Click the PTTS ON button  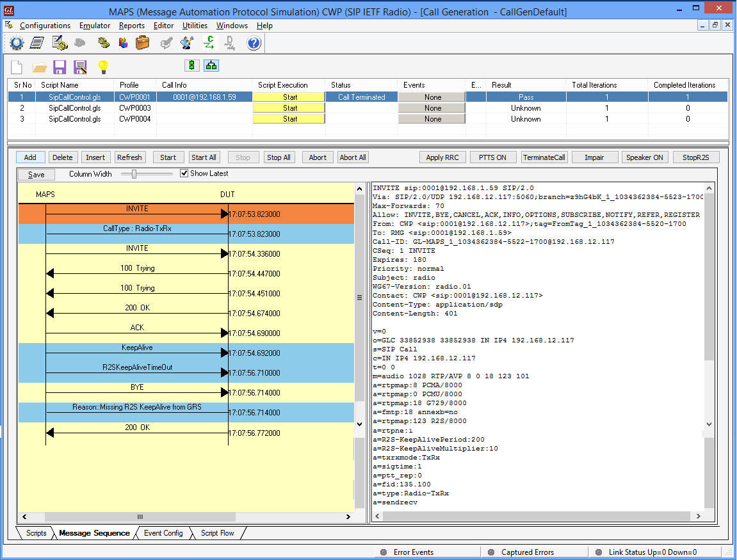(492, 157)
